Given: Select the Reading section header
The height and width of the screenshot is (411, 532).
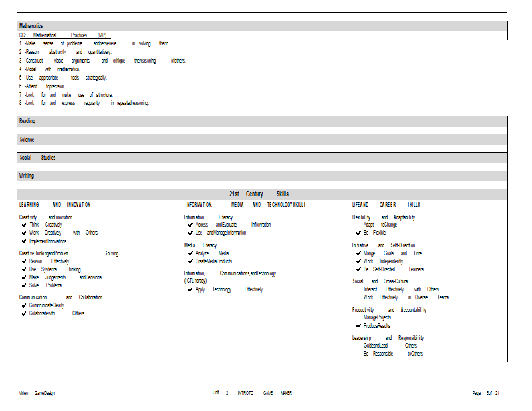Looking at the screenshot, I should pos(262,122).
